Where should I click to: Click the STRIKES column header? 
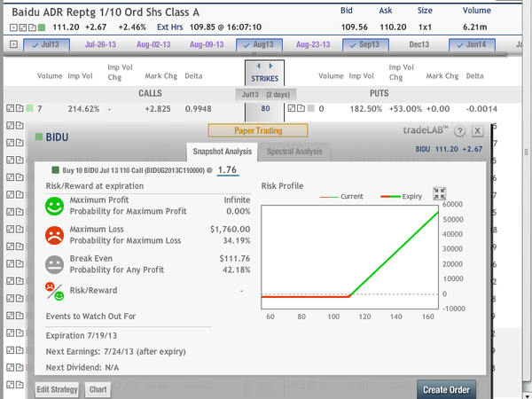click(x=264, y=78)
